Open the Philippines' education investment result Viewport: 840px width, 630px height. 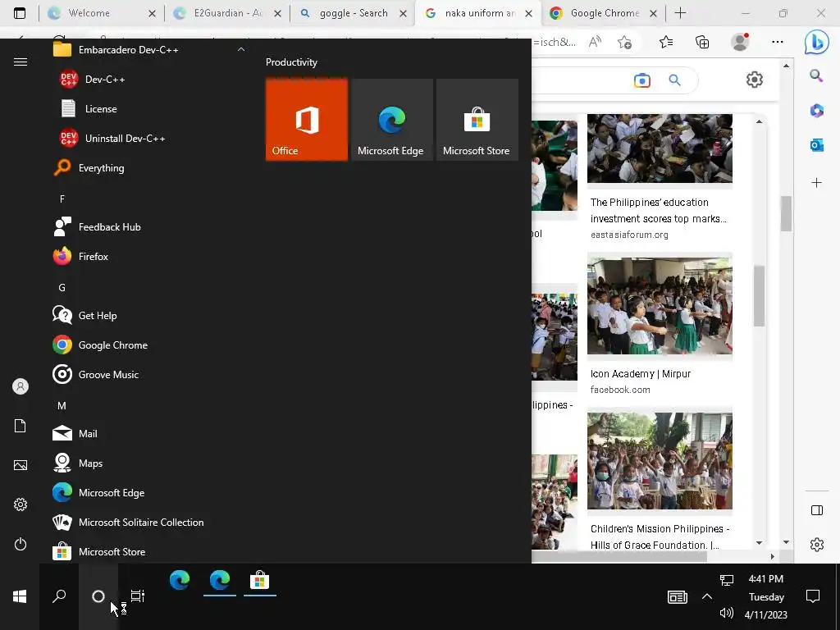tap(659, 211)
